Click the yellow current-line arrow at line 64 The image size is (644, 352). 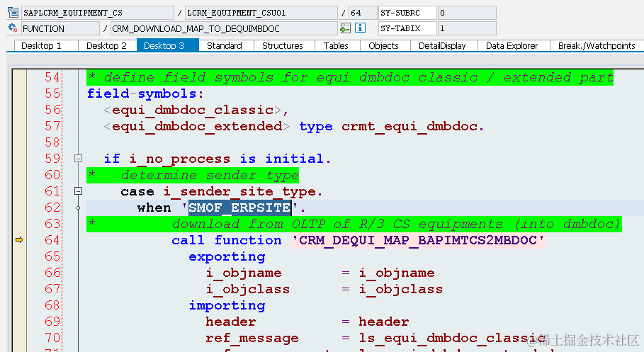(x=19, y=240)
